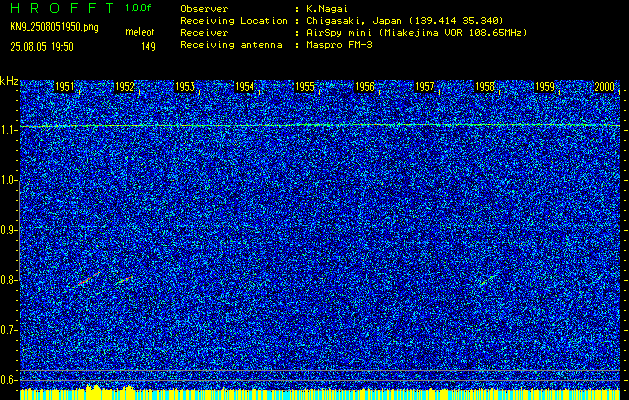Click the date stamp 25.08.05 19:50
Screen dimensions: 629x400
[42, 47]
